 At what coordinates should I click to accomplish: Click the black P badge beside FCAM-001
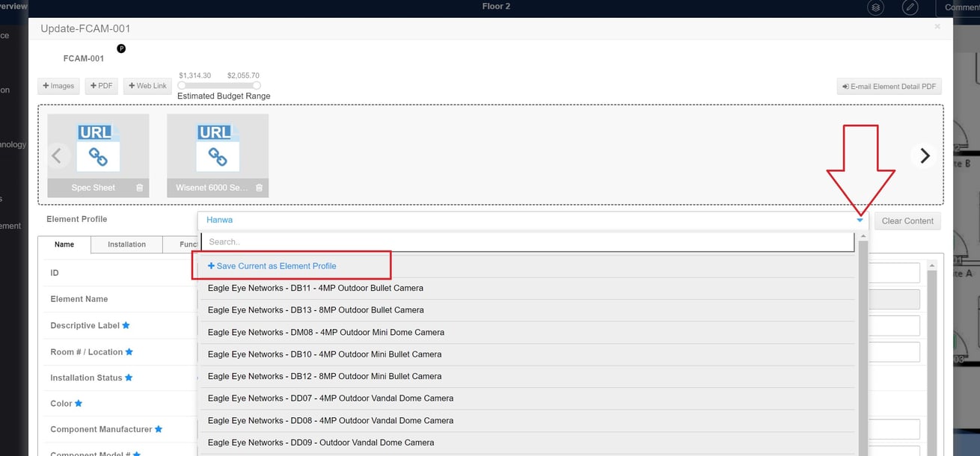click(121, 49)
